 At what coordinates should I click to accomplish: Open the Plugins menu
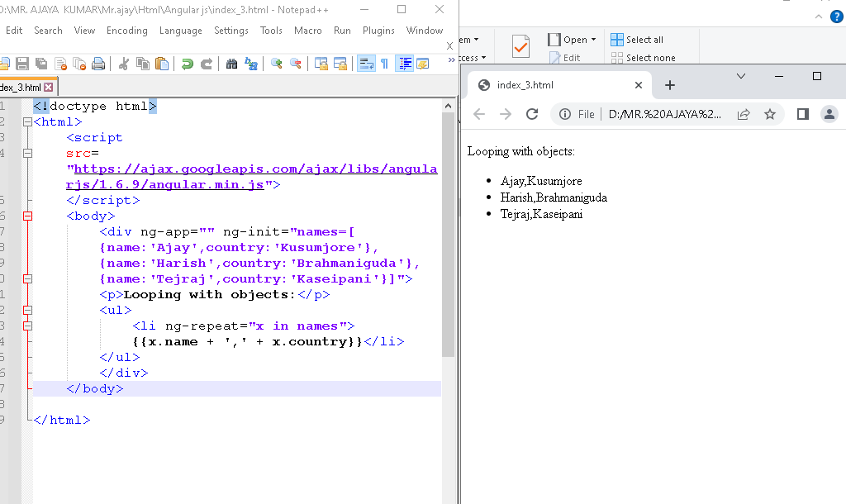pos(378,31)
